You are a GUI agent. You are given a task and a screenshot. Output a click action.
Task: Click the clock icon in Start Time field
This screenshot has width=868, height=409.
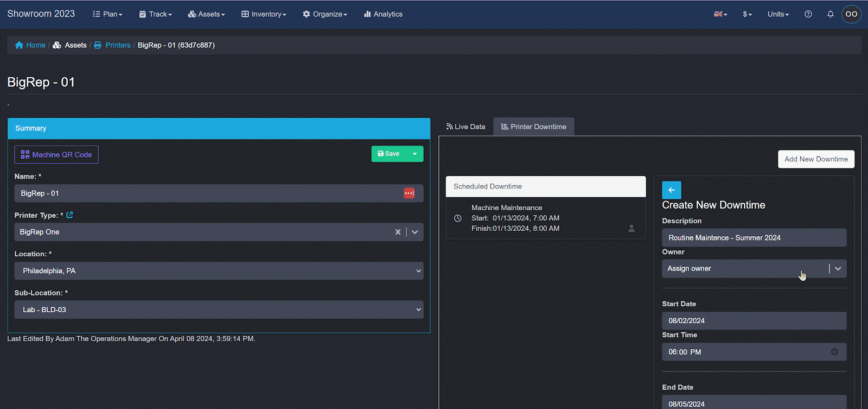click(x=834, y=352)
